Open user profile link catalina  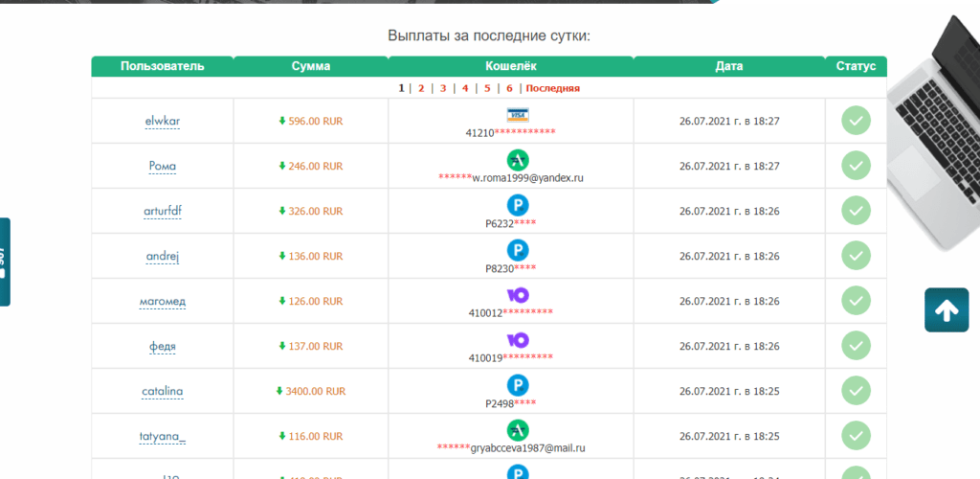[162, 391]
